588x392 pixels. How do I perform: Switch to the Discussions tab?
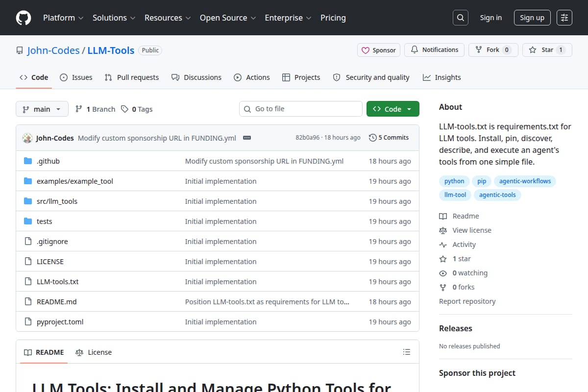click(x=196, y=77)
